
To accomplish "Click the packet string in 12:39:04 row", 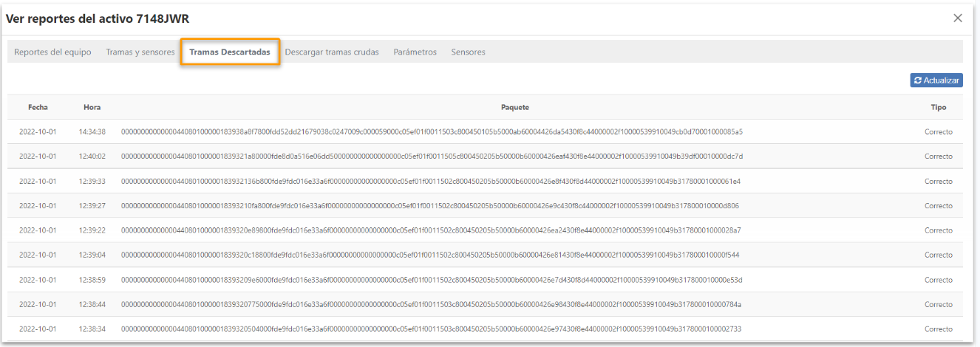I will [430, 255].
